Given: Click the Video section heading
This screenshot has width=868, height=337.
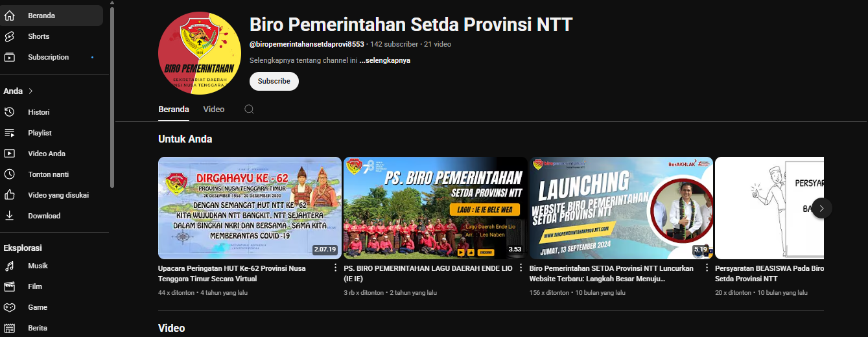Looking at the screenshot, I should (171, 329).
